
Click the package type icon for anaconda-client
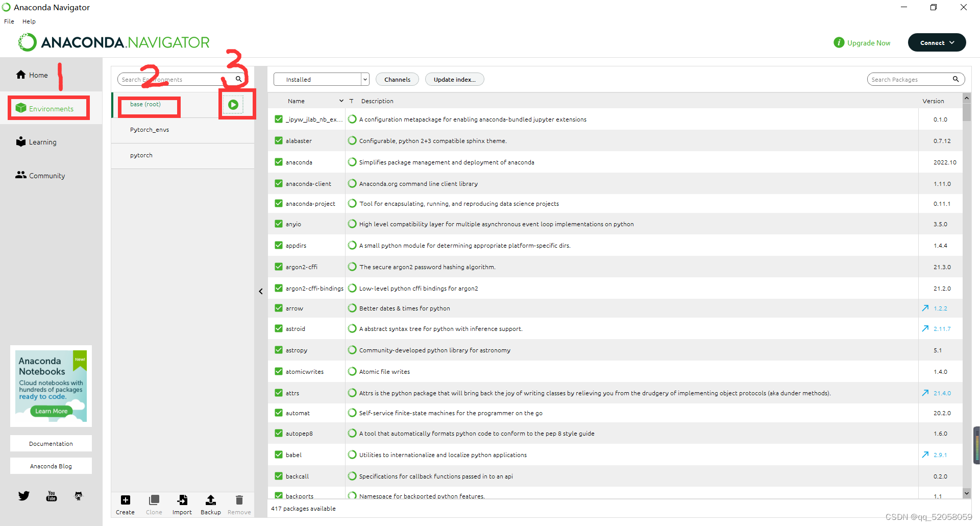[352, 183]
